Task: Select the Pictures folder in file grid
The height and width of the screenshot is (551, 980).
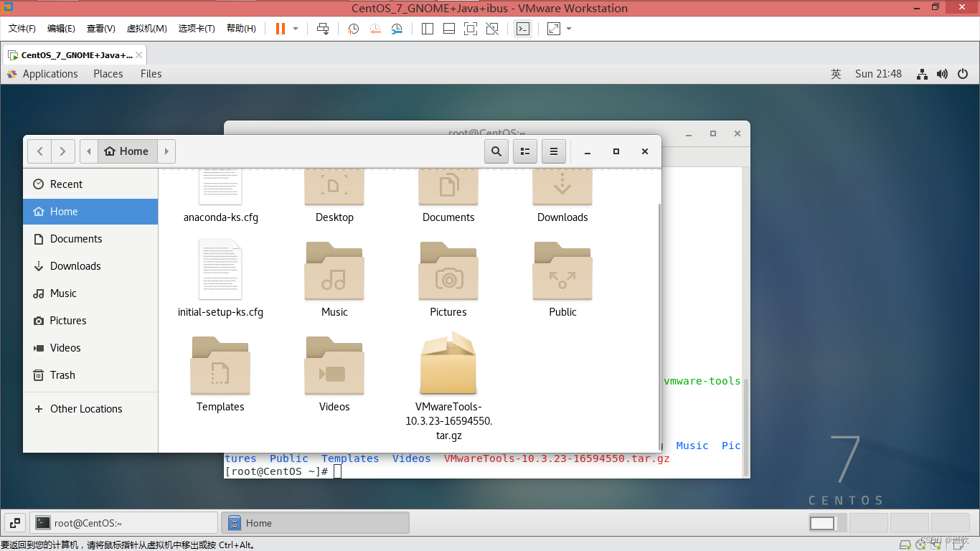Action: pos(448,279)
